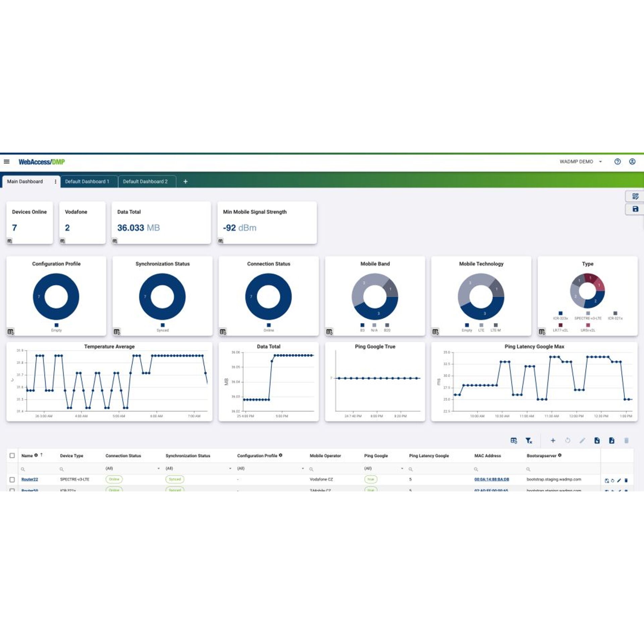
Task: Tick the select-all checkbox in the table header
Action: [12, 455]
